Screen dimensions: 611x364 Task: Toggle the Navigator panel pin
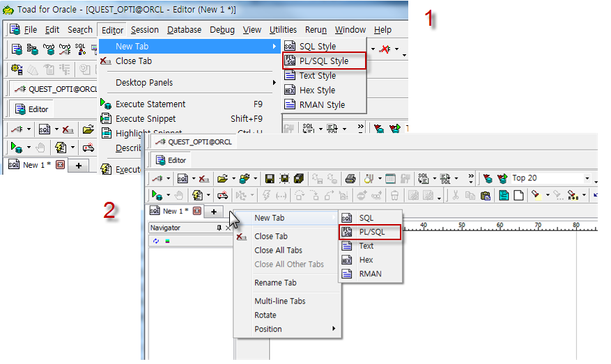(219, 228)
